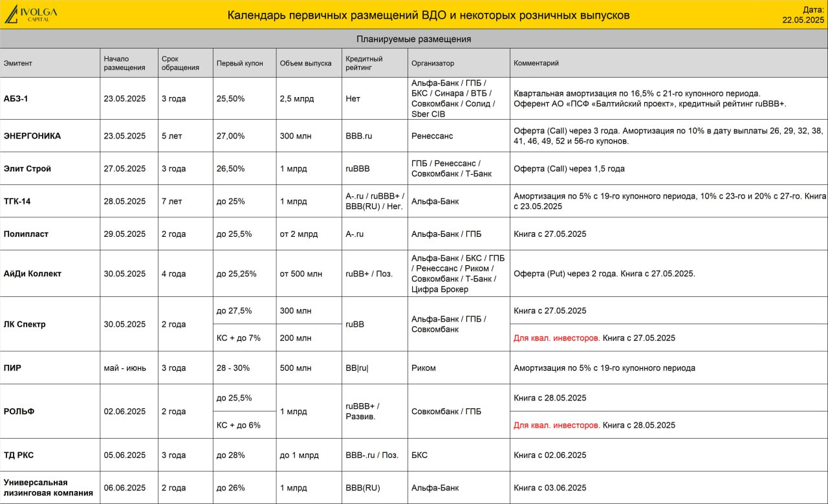Click the start date 'май - июнь' for ПИР
828x504 pixels.
[x=125, y=368]
